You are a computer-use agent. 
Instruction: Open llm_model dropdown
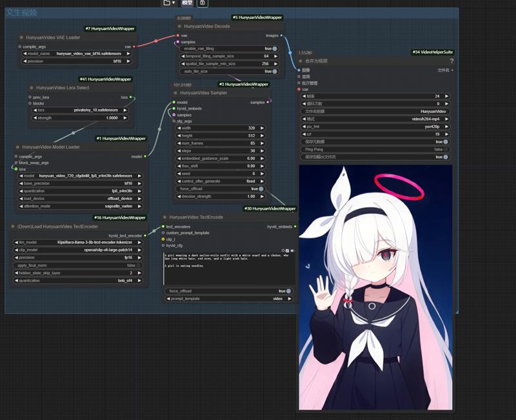click(77, 242)
